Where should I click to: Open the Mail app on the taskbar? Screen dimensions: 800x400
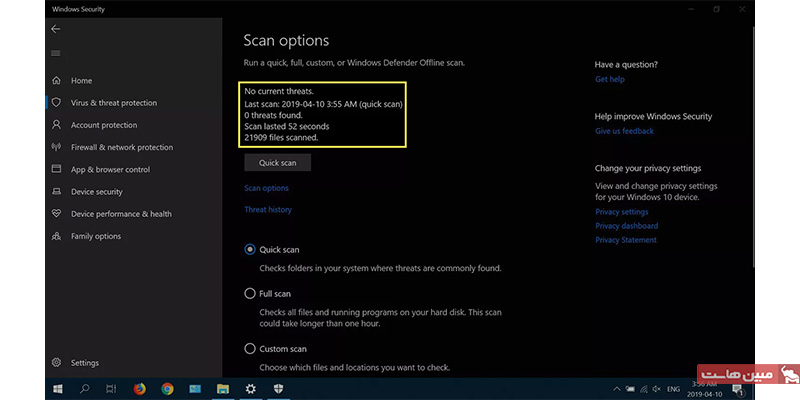pos(195,389)
